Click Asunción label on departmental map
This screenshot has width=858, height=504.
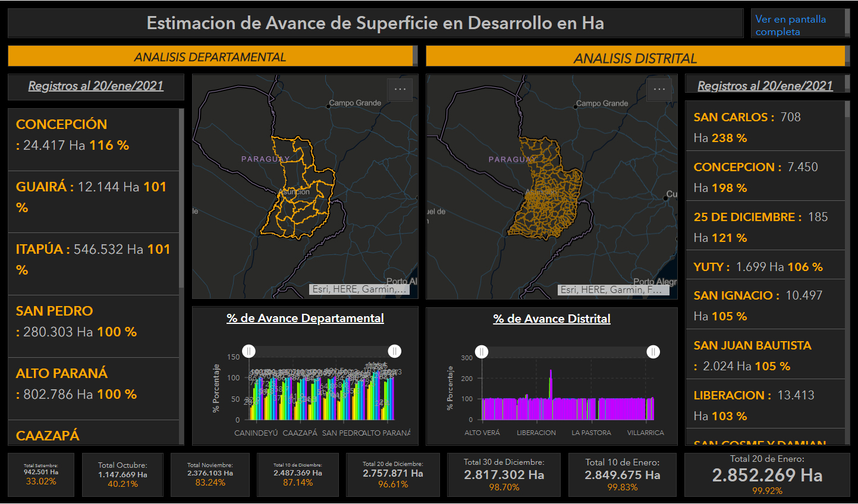tap(295, 191)
